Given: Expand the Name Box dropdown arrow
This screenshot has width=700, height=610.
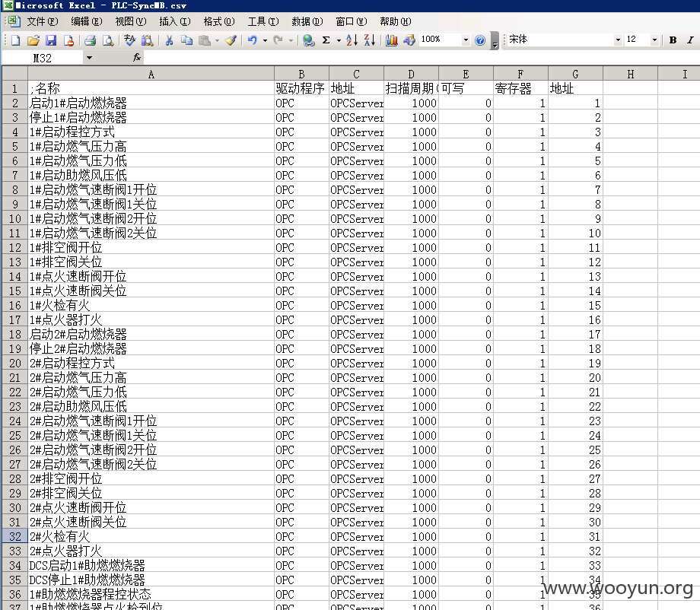Looking at the screenshot, I should [x=89, y=58].
